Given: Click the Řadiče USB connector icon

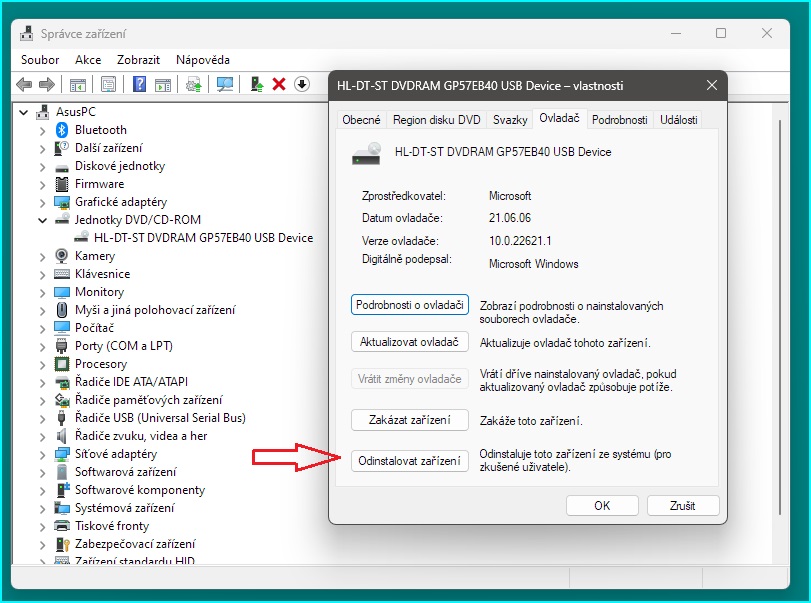Looking at the screenshot, I should pyautogui.click(x=62, y=418).
